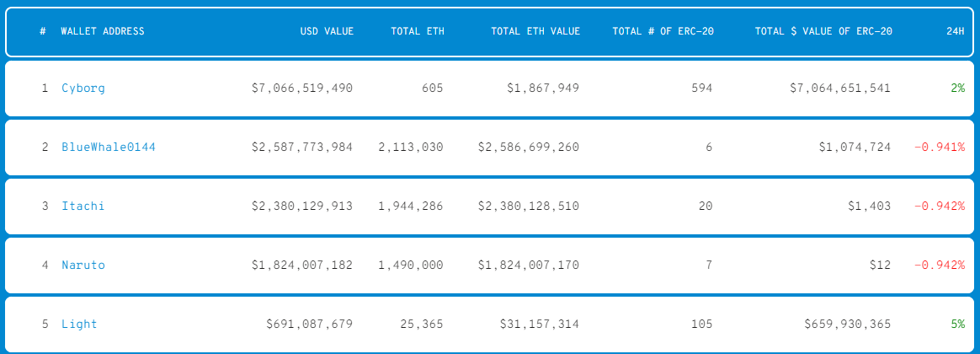Open the Cyborg wallet link
980x354 pixels.
point(83,88)
